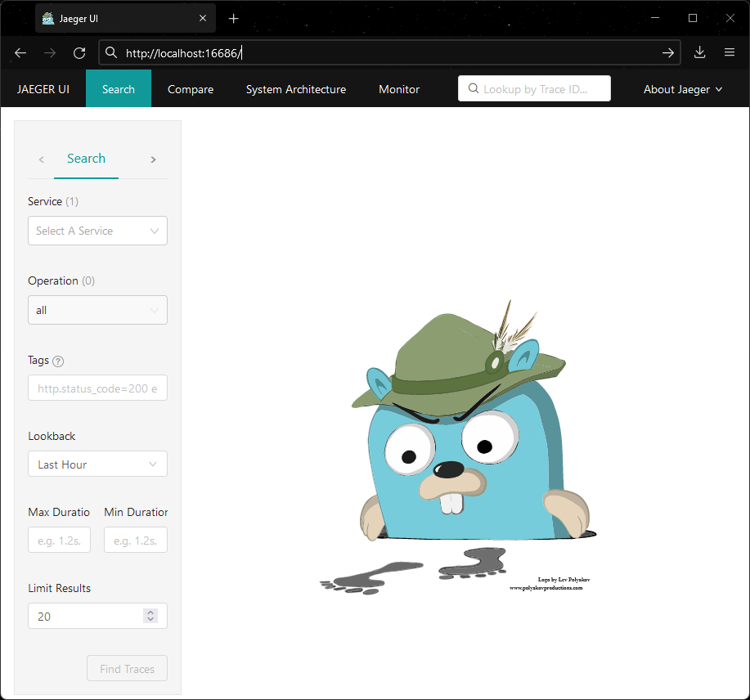Open the Lookback Last Hour dropdown
This screenshot has height=700, width=750.
[x=97, y=464]
